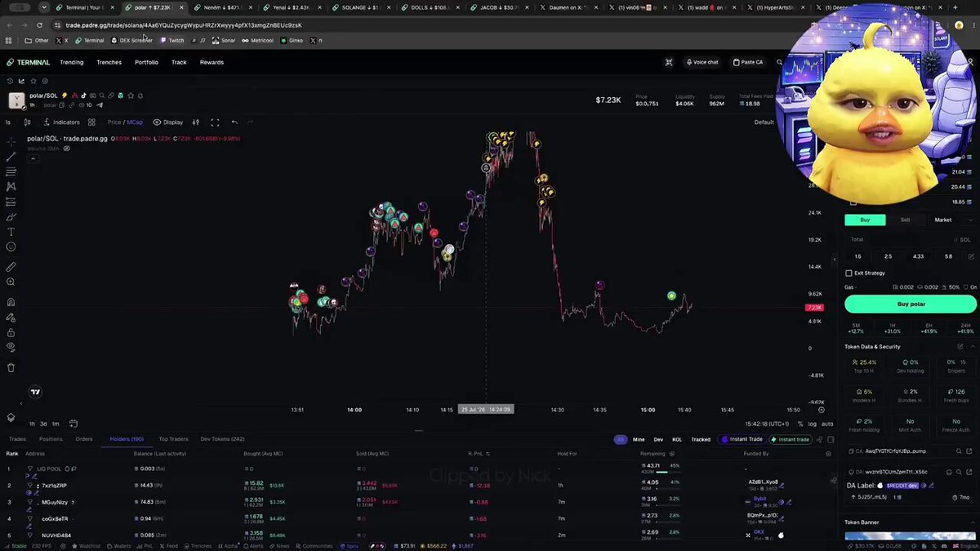980x551 pixels.
Task: Open Voice chat
Action: [702, 62]
